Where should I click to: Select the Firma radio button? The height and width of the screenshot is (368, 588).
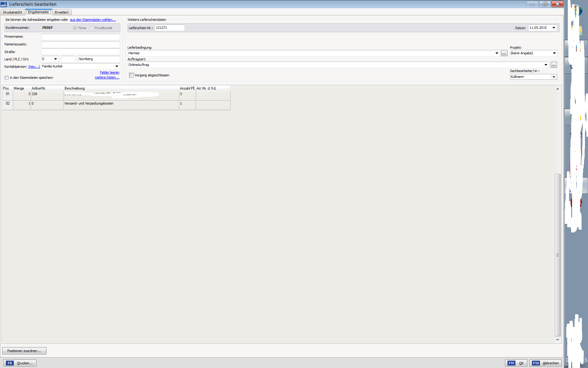tap(75, 28)
